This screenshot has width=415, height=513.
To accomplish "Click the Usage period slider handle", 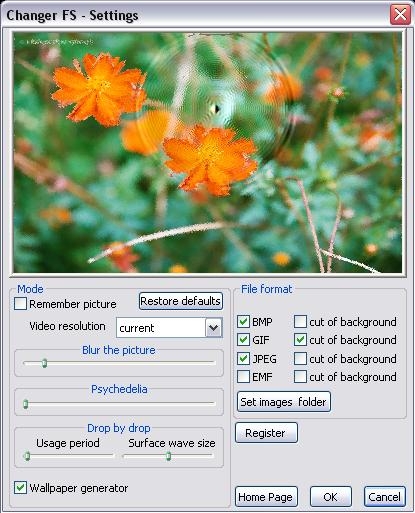I will tap(28, 456).
